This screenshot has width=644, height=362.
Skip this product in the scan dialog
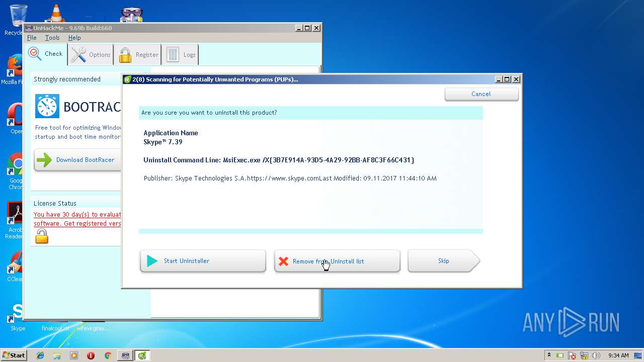443,261
